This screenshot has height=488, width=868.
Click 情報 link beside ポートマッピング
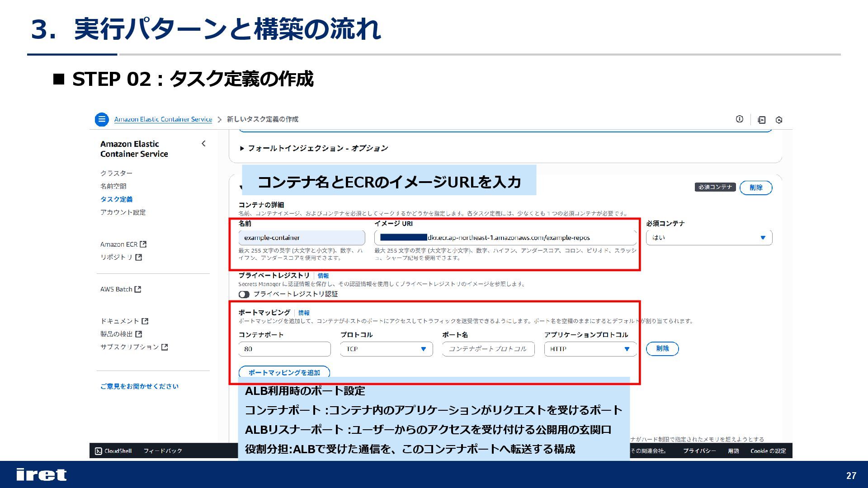(x=304, y=313)
